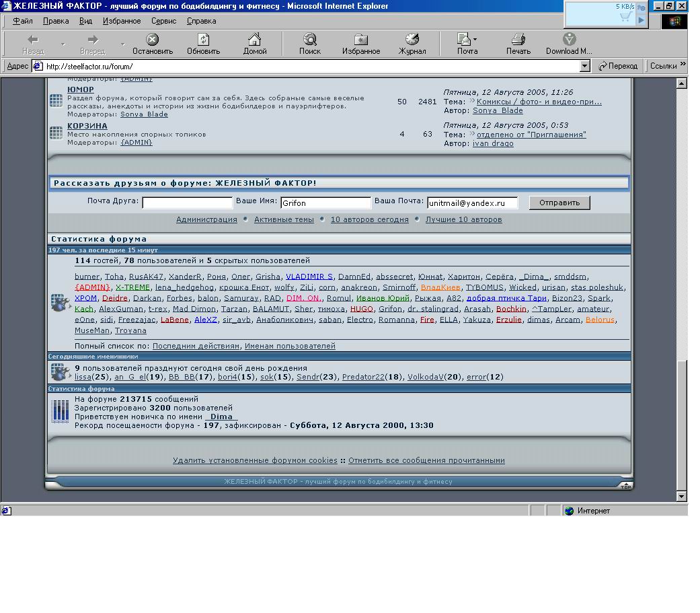Click the Ваша Почта email field
This screenshot has width=700, height=613.
tap(472, 203)
